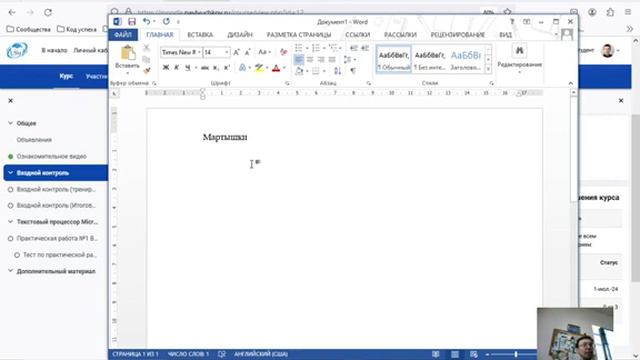640x360 pixels.
Task: Apply the Обычный style
Action: (x=393, y=60)
